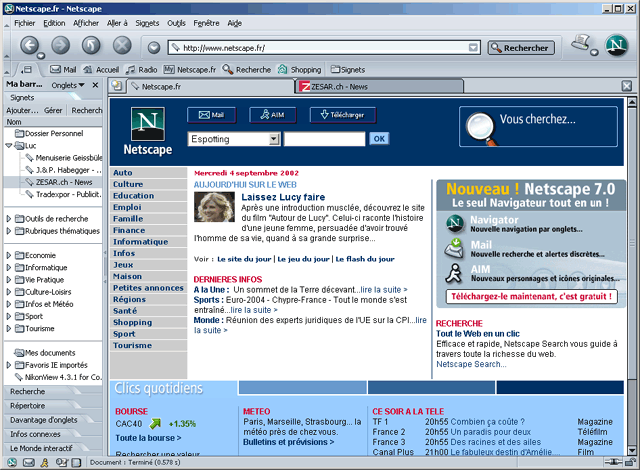This screenshot has width=640, height=470.
Task: Open the Espotting search engine dropdown
Action: 274,139
